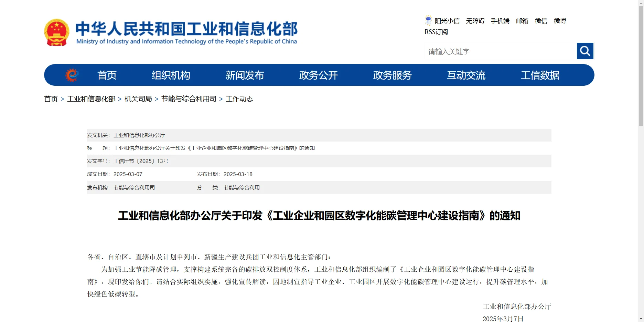Go to 节能与综合利用司 breadcrumb link

pos(189,99)
